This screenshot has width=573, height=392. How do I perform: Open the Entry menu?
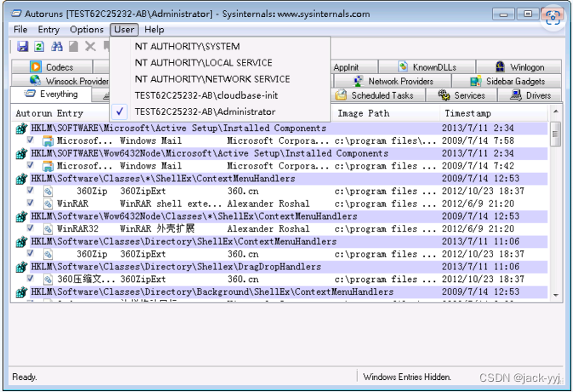[48, 29]
